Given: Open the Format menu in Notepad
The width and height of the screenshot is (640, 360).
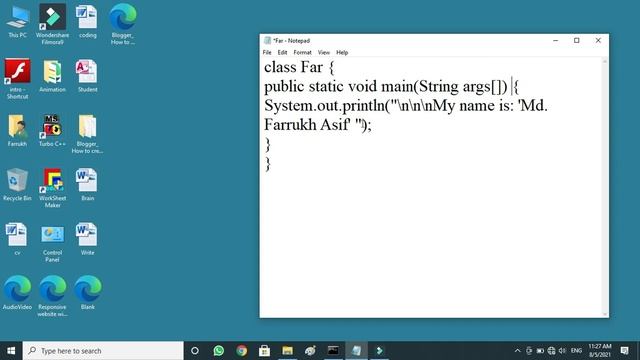Looking at the screenshot, I should [302, 52].
